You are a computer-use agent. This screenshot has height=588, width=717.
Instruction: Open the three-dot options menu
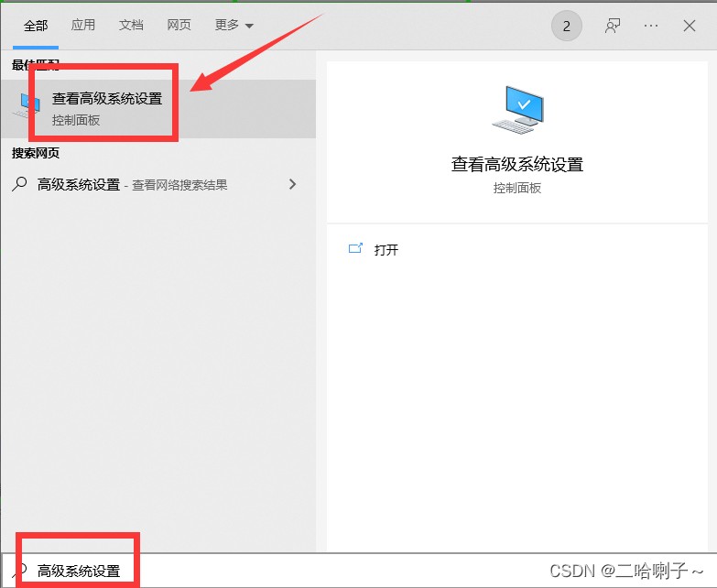coord(651,26)
